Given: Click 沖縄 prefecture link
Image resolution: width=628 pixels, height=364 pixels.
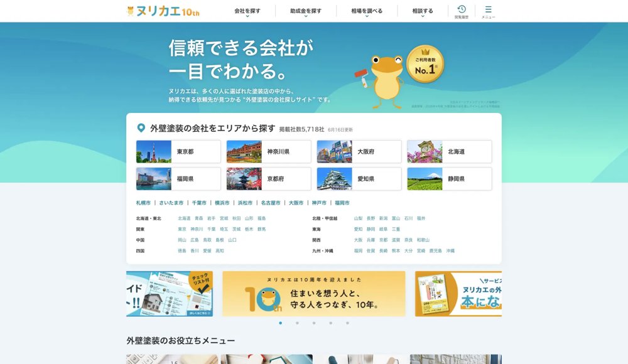Looking at the screenshot, I should pos(450,250).
